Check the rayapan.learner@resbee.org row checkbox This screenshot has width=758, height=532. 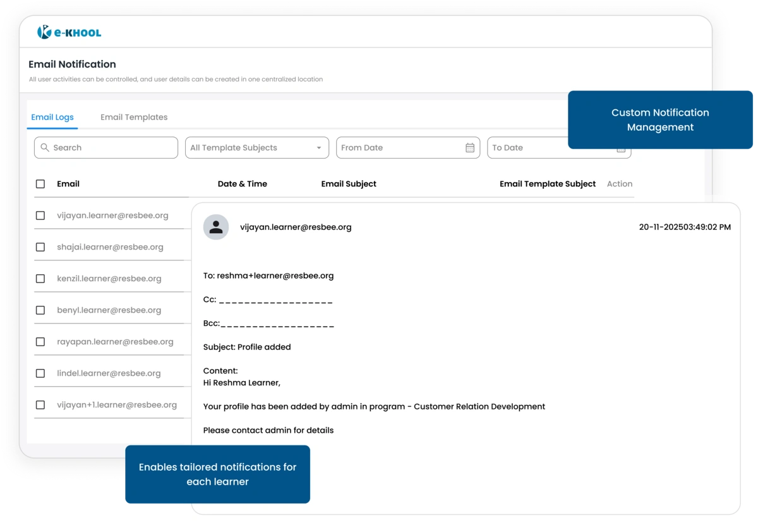[40, 341]
